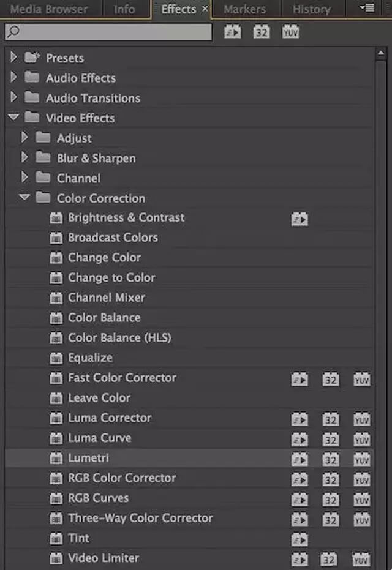Collapse the Color Correction folder

pyautogui.click(x=24, y=198)
